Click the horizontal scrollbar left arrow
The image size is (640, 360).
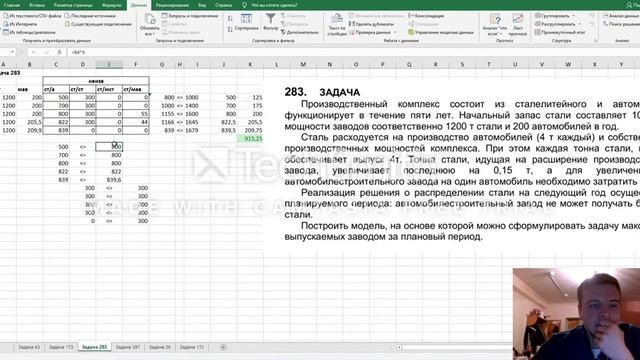399,347
